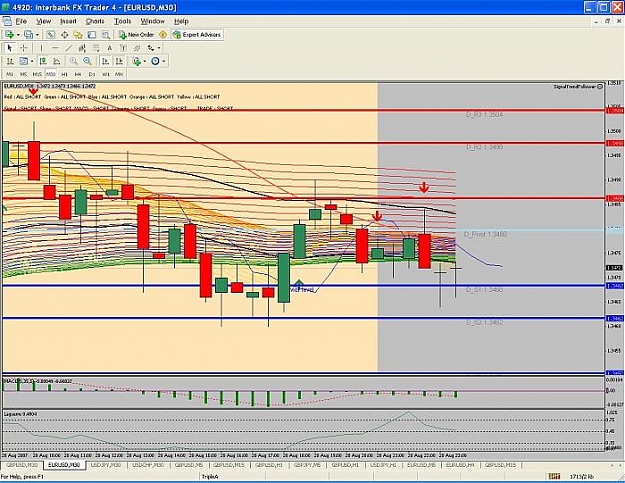Expand the Arrows objects dropdown arrow
The image size is (625, 483).
[x=159, y=48]
